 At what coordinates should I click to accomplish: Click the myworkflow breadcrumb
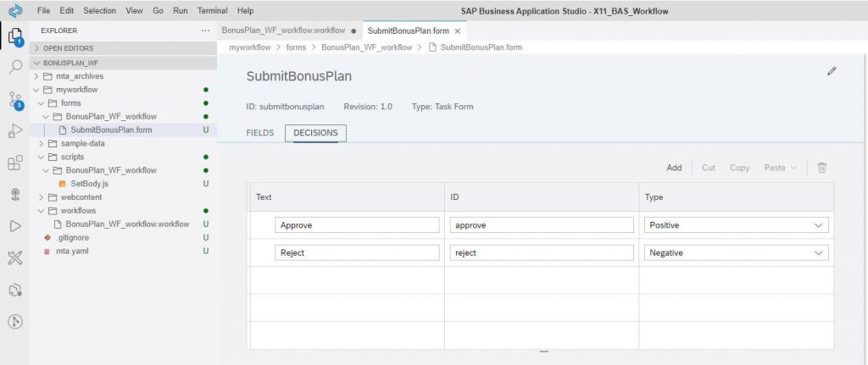250,47
